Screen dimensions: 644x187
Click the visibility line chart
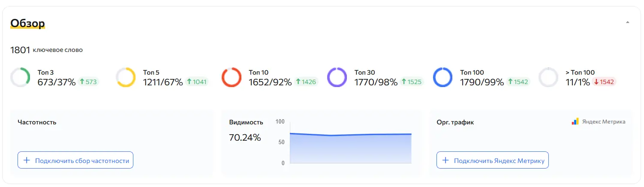pos(351,142)
